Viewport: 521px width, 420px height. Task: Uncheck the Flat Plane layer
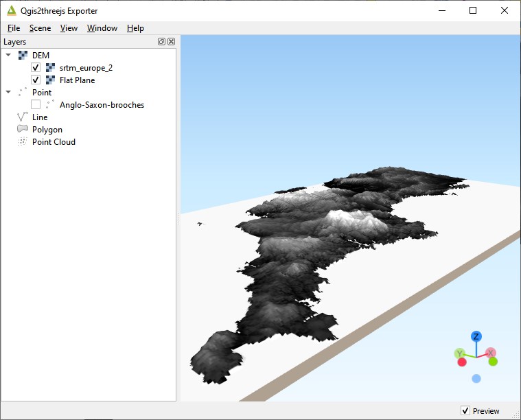pyautogui.click(x=36, y=80)
